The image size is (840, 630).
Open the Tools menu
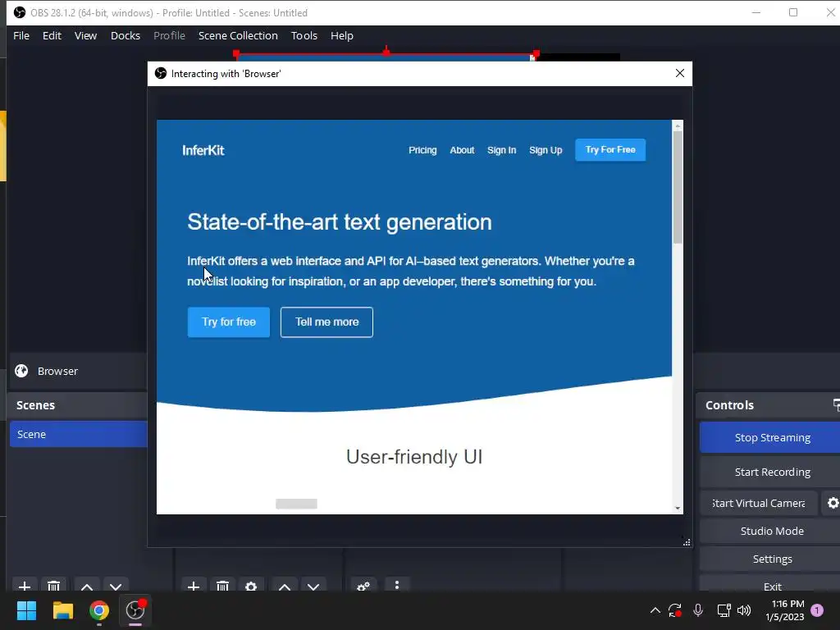tap(304, 35)
